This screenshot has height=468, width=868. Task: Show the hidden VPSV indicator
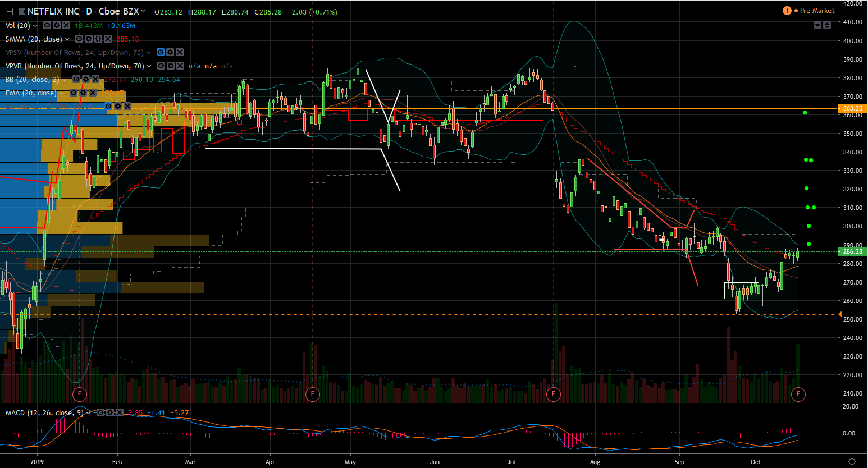pos(161,53)
